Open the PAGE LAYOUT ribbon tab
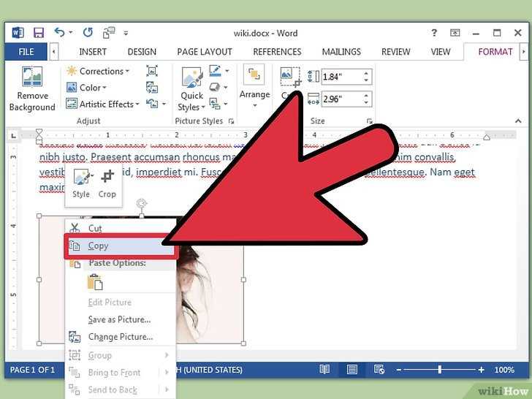The width and height of the screenshot is (532, 399). 205,52
